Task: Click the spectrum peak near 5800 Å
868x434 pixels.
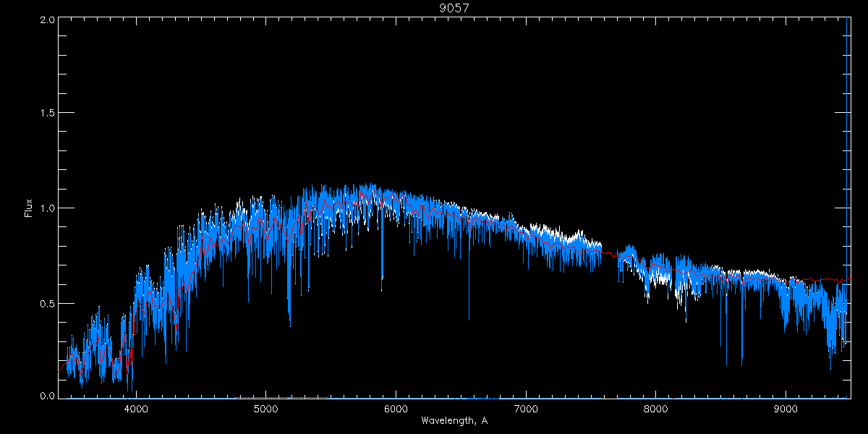Action: click(370, 185)
